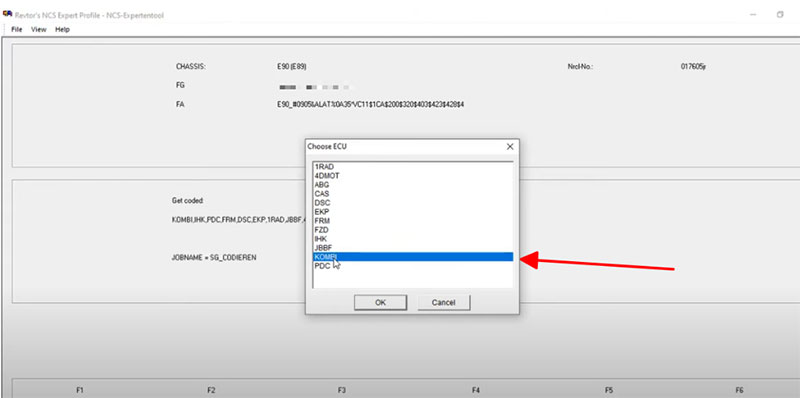The image size is (800, 398).
Task: Select ABG in the ECU list
Action: tap(413, 185)
